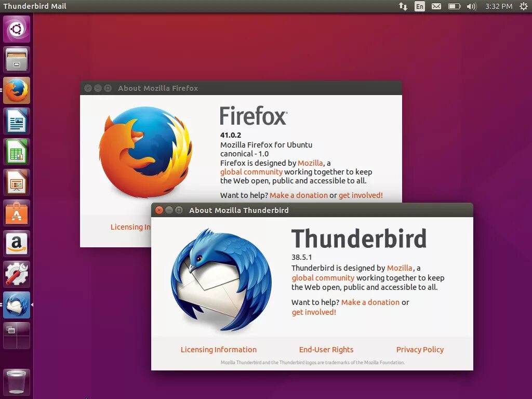
Task: Open LibreOffice Impress from the launcher
Action: pos(17,182)
